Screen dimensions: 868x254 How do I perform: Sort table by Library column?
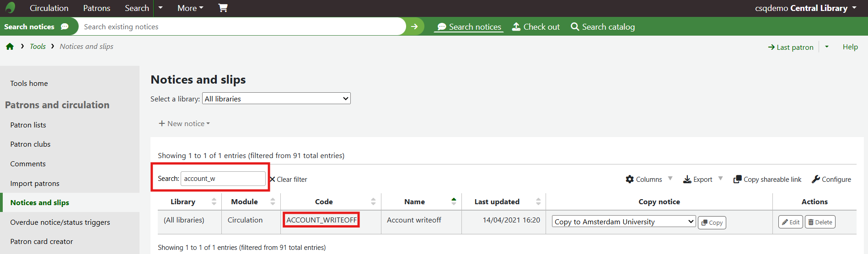pos(183,201)
